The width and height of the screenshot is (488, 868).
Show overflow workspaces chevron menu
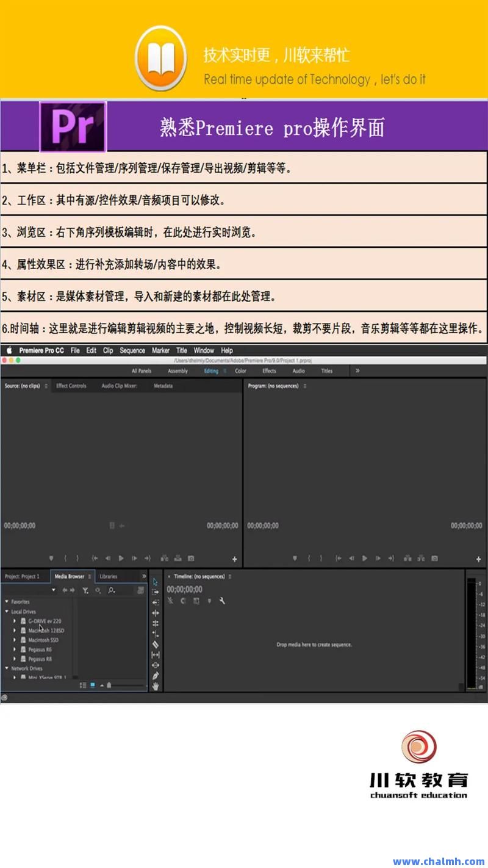(x=357, y=371)
